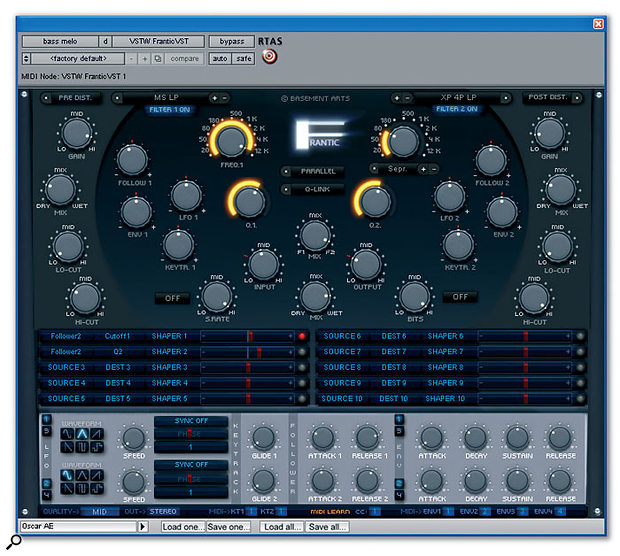The image size is (620, 556).
Task: Click the safe button
Action: (244, 59)
